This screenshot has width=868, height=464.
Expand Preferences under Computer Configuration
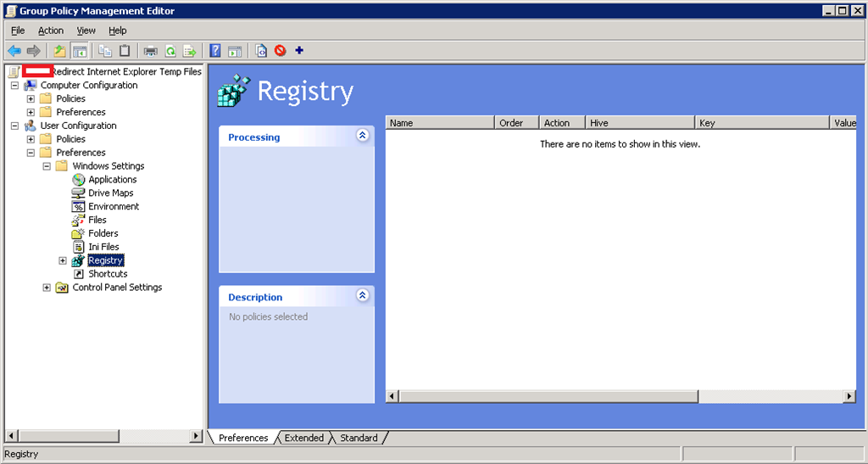[x=31, y=113]
